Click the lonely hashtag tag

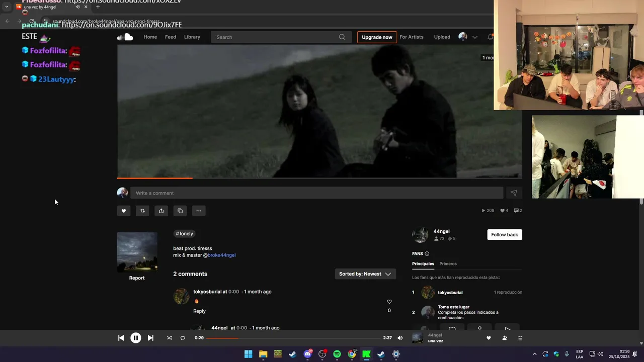click(x=184, y=234)
